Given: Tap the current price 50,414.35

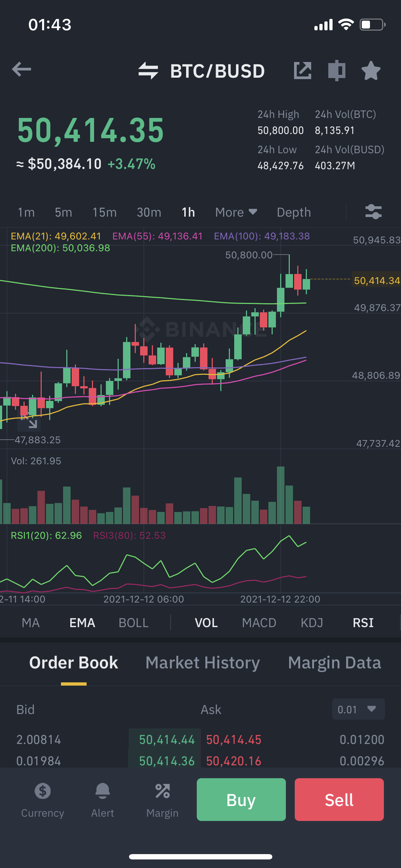Looking at the screenshot, I should (x=91, y=130).
